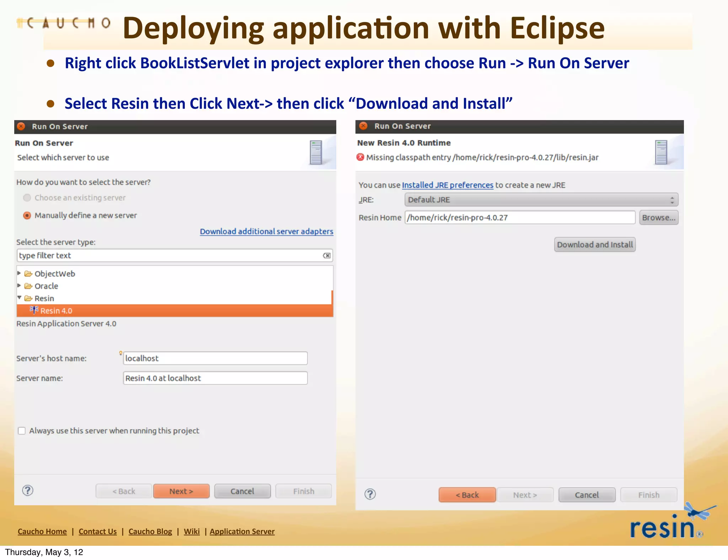Click the Resin Home path field
Screen dimensions: 728x560
(520, 217)
